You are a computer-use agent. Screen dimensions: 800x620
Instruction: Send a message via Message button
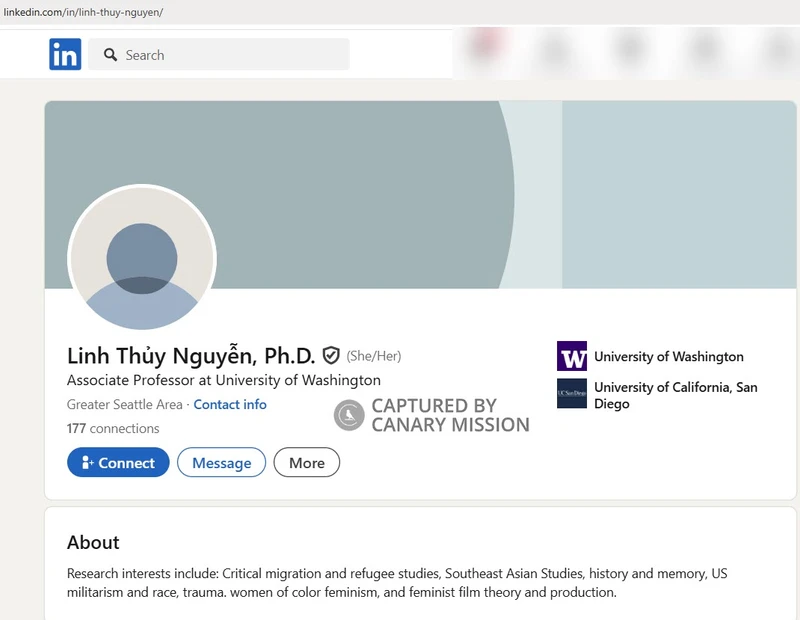221,463
